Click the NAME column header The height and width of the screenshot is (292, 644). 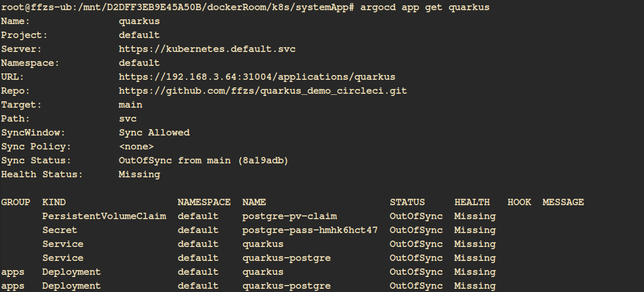pos(254,203)
